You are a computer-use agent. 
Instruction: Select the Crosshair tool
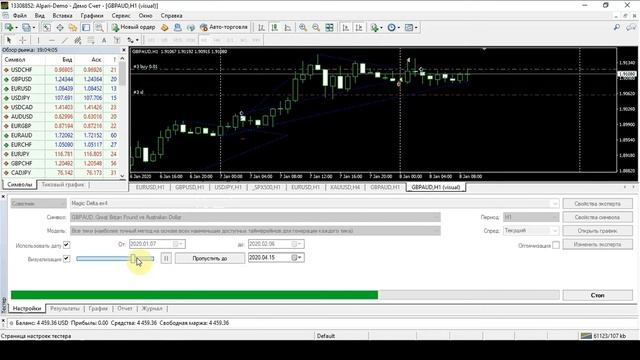click(x=22, y=40)
